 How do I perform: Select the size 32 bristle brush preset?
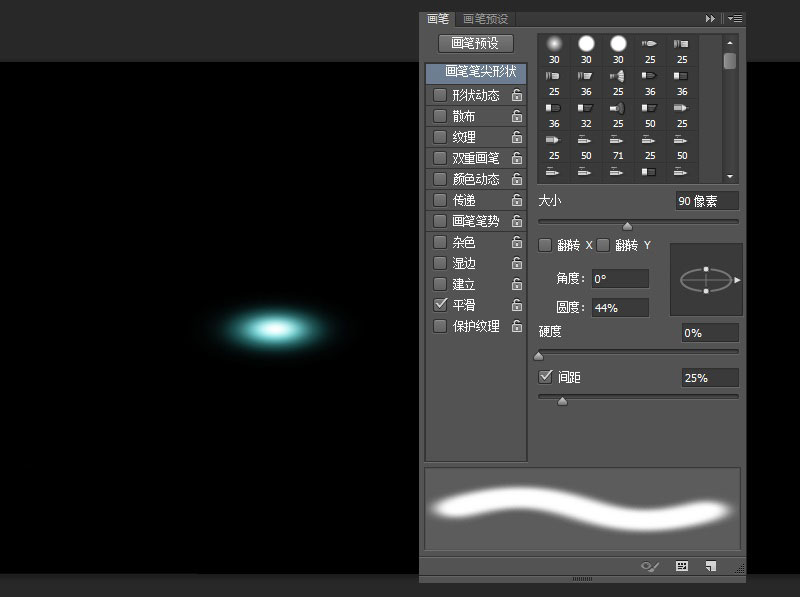tap(586, 115)
